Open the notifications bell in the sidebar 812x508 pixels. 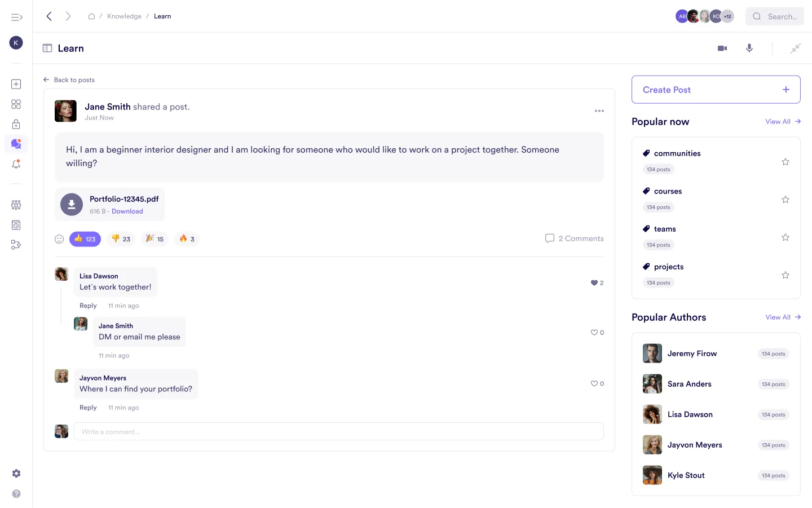pyautogui.click(x=16, y=164)
